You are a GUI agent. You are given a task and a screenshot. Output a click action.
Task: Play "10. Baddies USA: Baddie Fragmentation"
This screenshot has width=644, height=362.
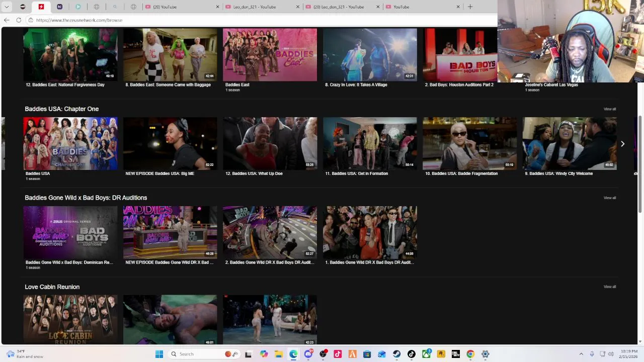point(470,143)
